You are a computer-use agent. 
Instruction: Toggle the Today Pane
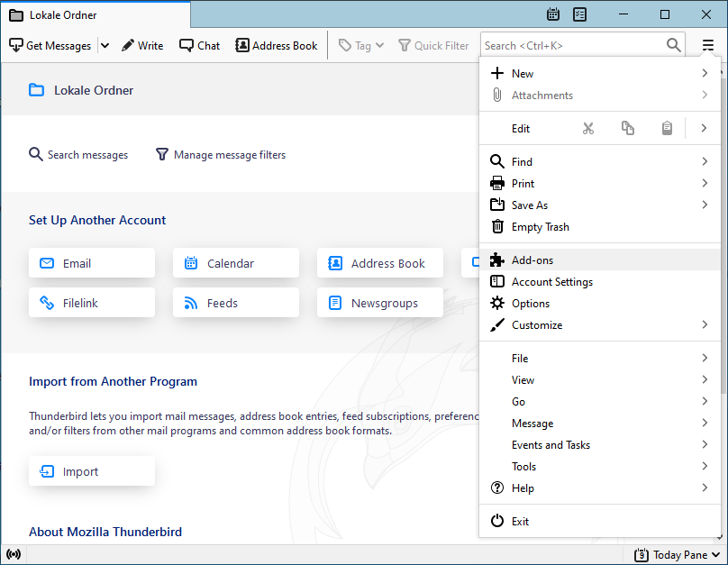(677, 555)
